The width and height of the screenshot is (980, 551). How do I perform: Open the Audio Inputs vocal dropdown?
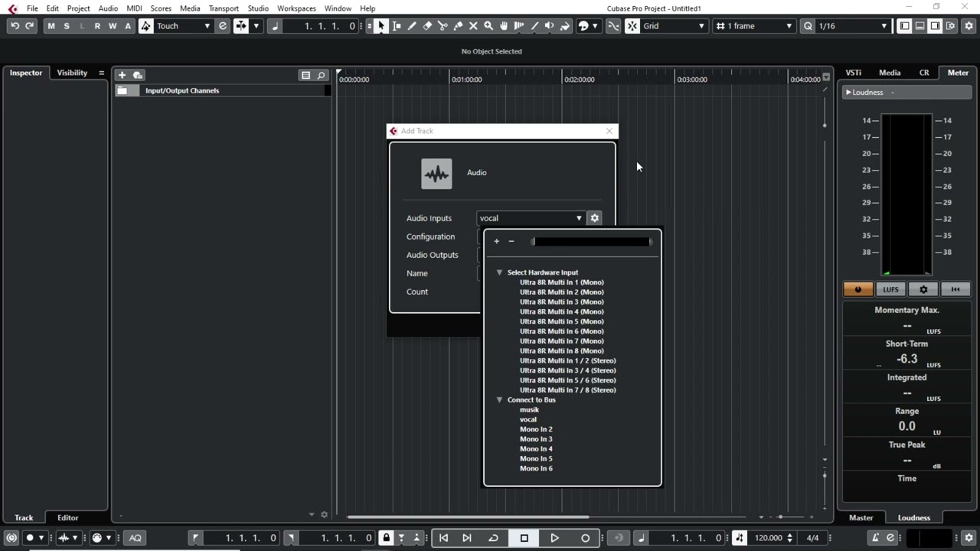coord(531,218)
